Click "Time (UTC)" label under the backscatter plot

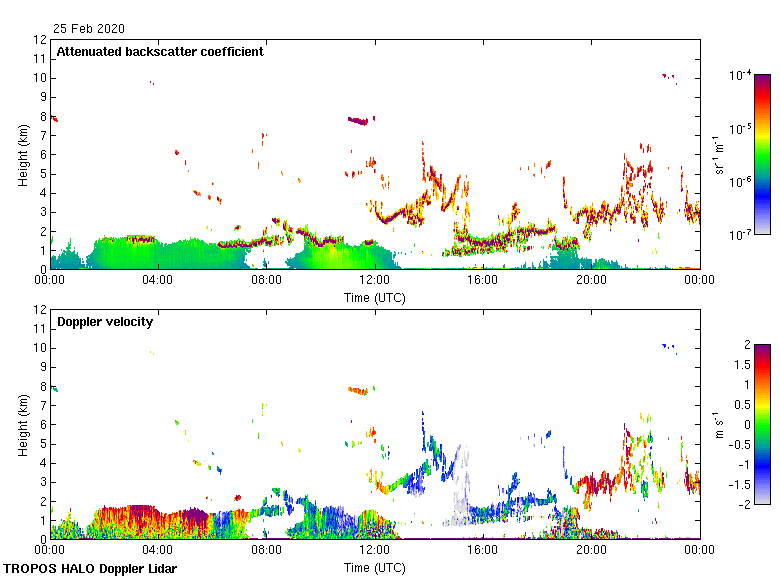pos(375,297)
